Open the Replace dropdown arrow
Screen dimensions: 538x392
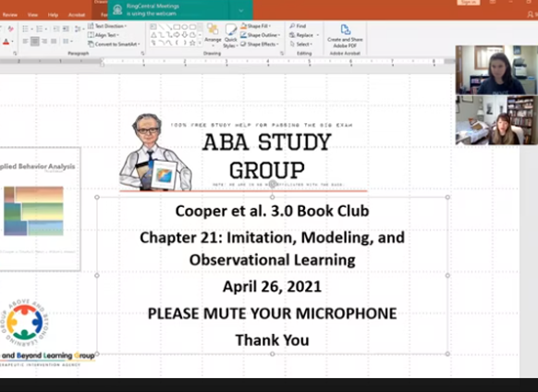[x=318, y=35]
